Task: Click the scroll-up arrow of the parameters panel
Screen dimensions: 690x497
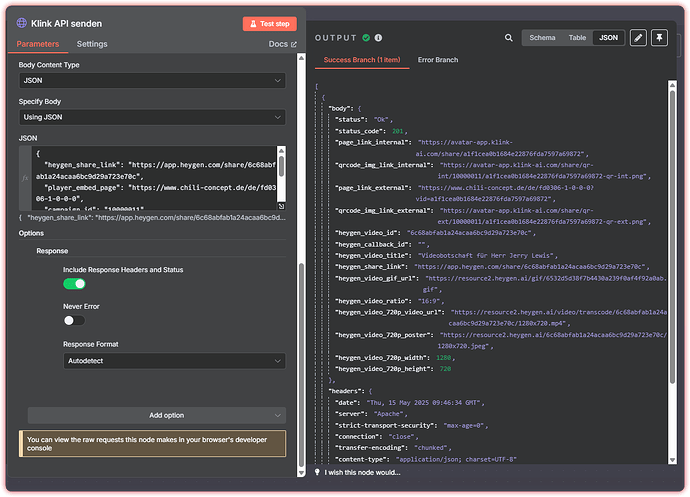Action: (x=301, y=58)
